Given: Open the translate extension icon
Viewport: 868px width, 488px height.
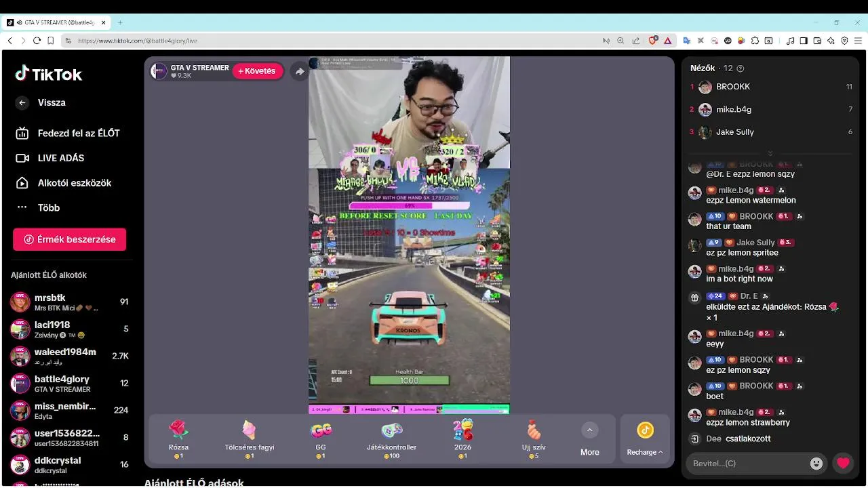Looking at the screenshot, I should (686, 41).
